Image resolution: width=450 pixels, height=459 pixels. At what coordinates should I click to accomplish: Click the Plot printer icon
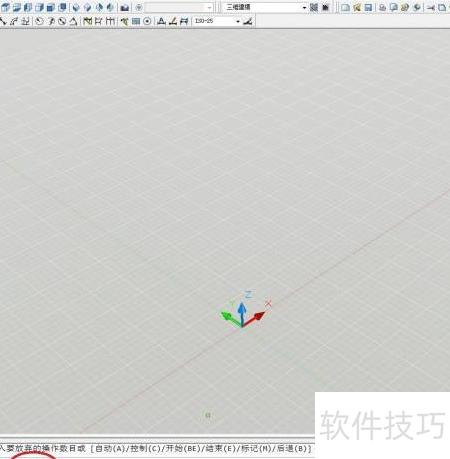click(383, 7)
